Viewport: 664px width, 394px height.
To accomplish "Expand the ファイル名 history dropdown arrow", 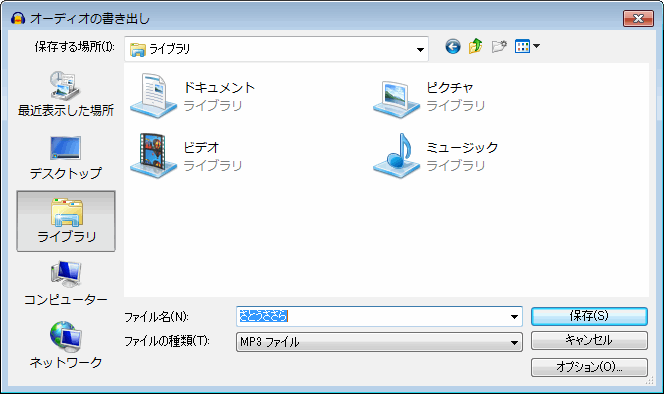I will click(514, 316).
